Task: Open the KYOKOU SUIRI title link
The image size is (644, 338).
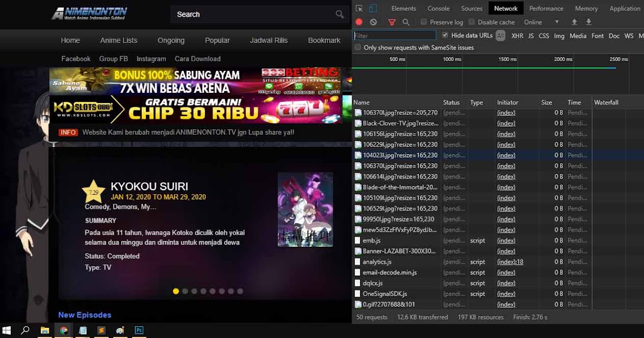Action: (x=149, y=187)
